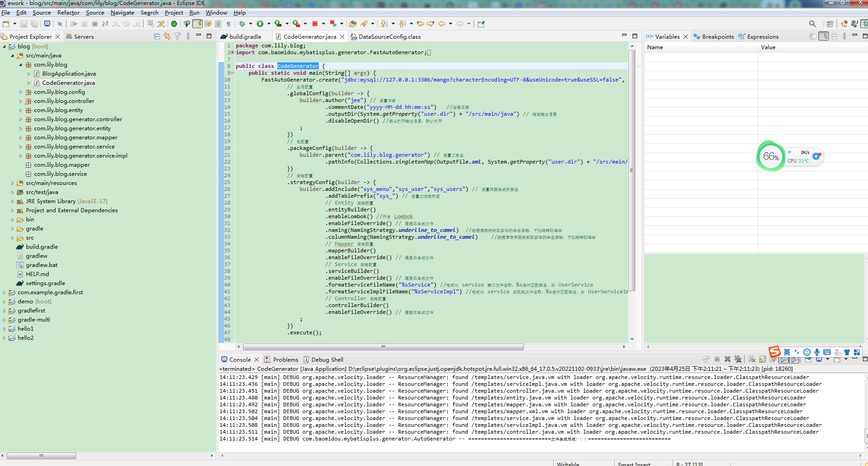Open the Project Explorer filter funnel icon
Screen dimensions: 868x466
[x=177, y=36]
